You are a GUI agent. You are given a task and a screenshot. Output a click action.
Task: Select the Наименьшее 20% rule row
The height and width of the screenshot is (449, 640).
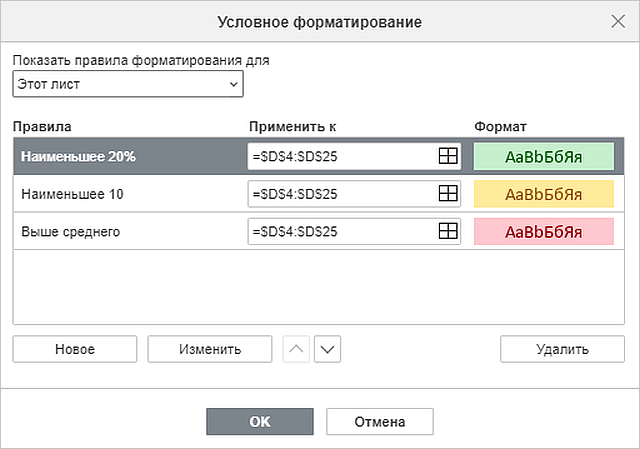point(319,156)
